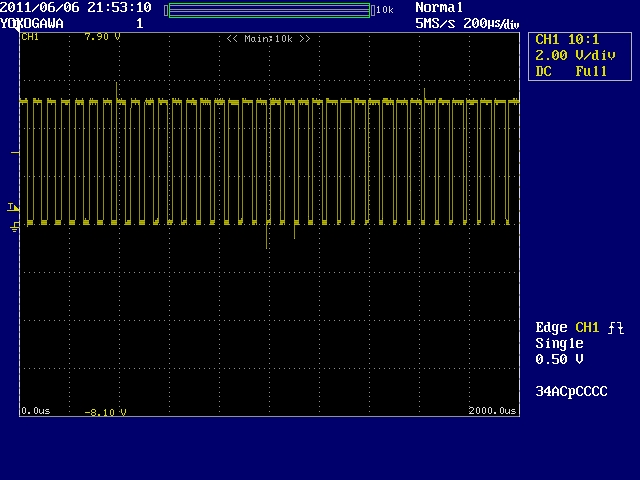Open the 5MS/s 200µs/div timebase setting
This screenshot has width=640, height=480.
click(x=467, y=23)
